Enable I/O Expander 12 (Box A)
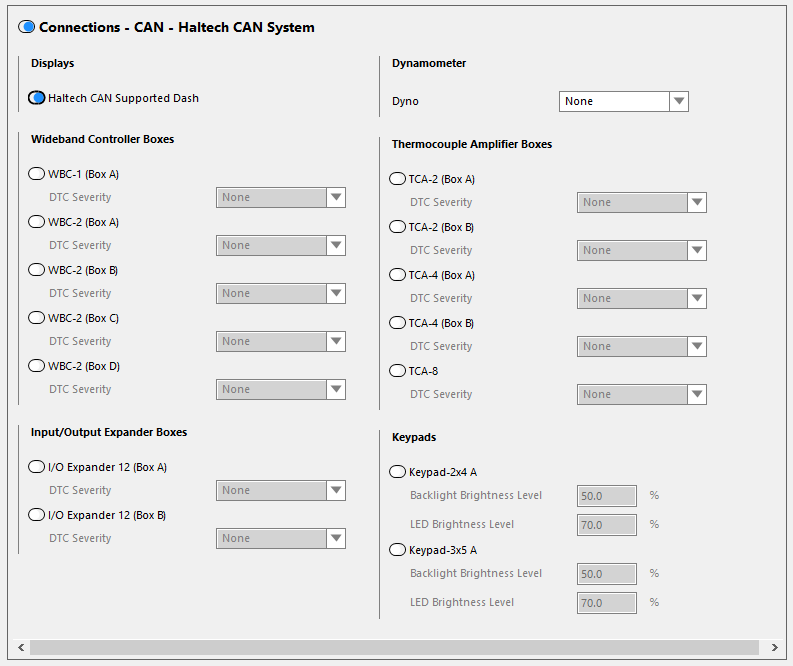This screenshot has height=666, width=793. tap(36, 466)
